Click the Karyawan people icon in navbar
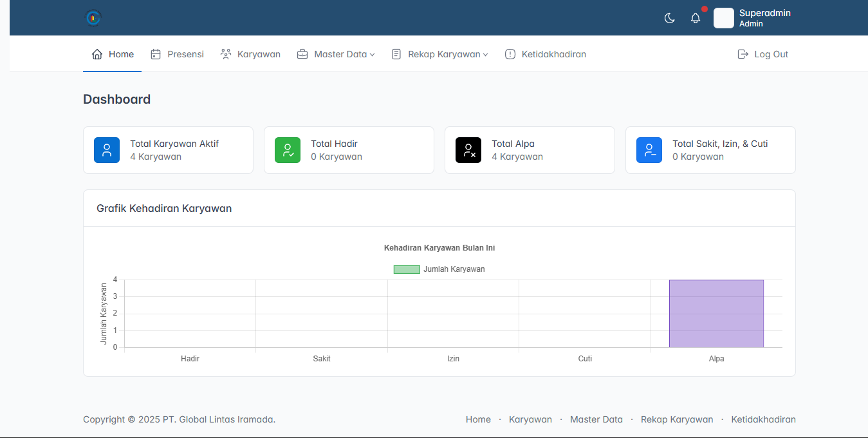 226,54
